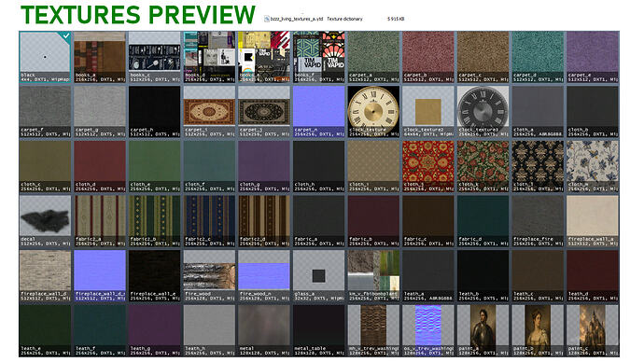Select the dark teal fabric_d texture

coord(483,221)
